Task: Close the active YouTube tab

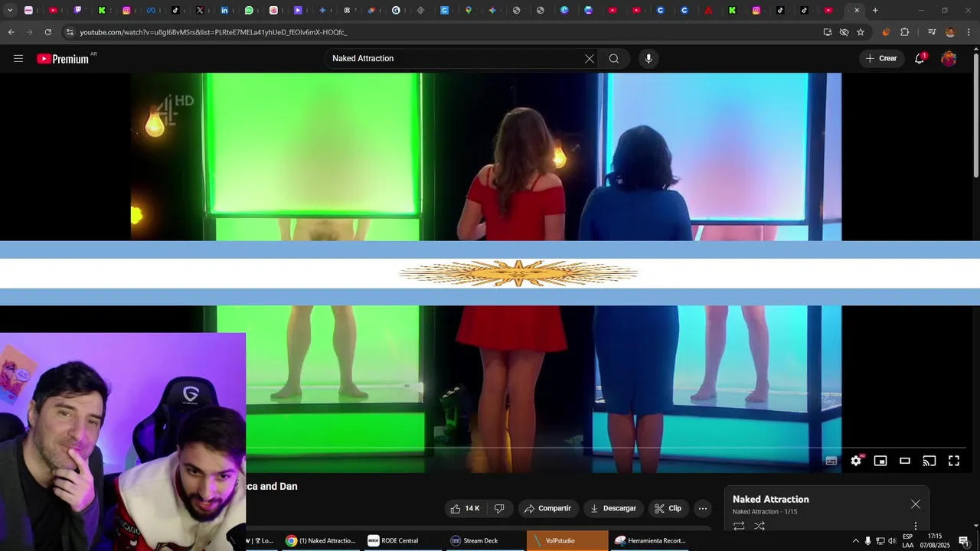Action: 857,10
